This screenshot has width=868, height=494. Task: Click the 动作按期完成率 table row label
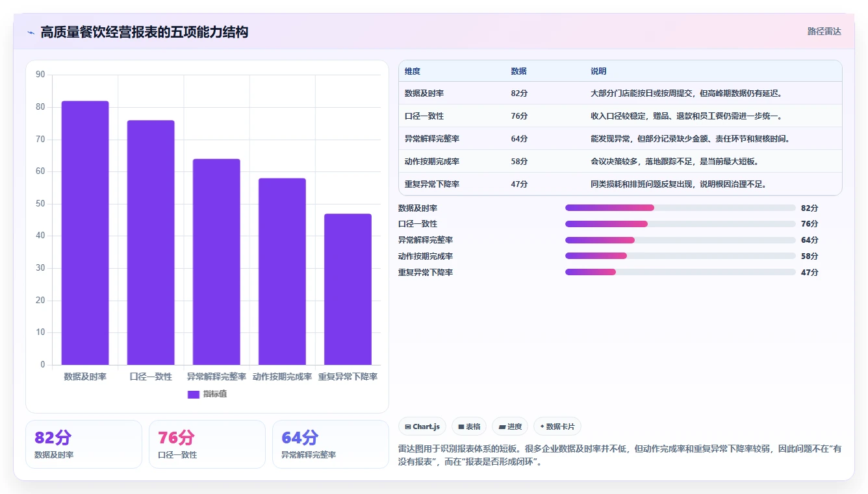click(432, 162)
